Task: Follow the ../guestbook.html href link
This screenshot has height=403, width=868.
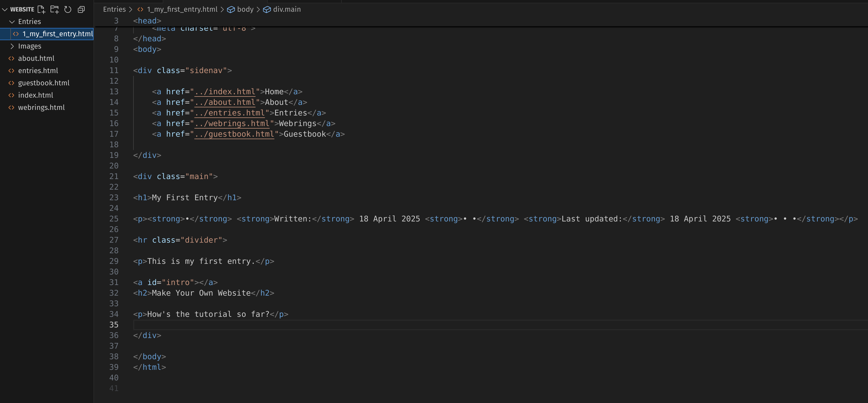Action: 235,134
